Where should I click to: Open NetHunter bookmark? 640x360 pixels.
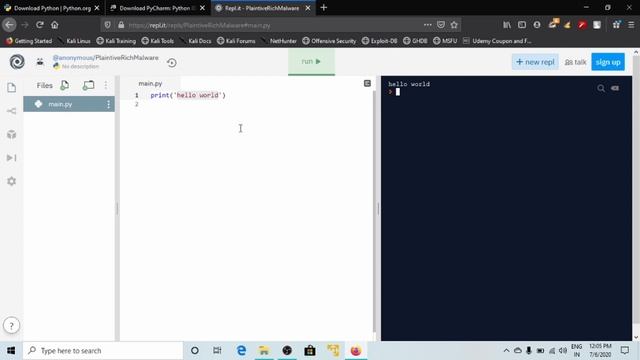click(279, 41)
